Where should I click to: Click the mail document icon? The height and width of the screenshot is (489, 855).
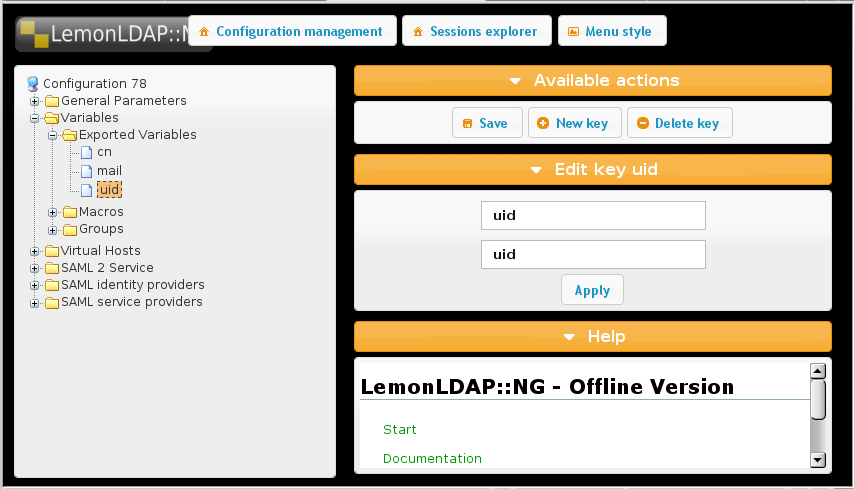tap(86, 171)
